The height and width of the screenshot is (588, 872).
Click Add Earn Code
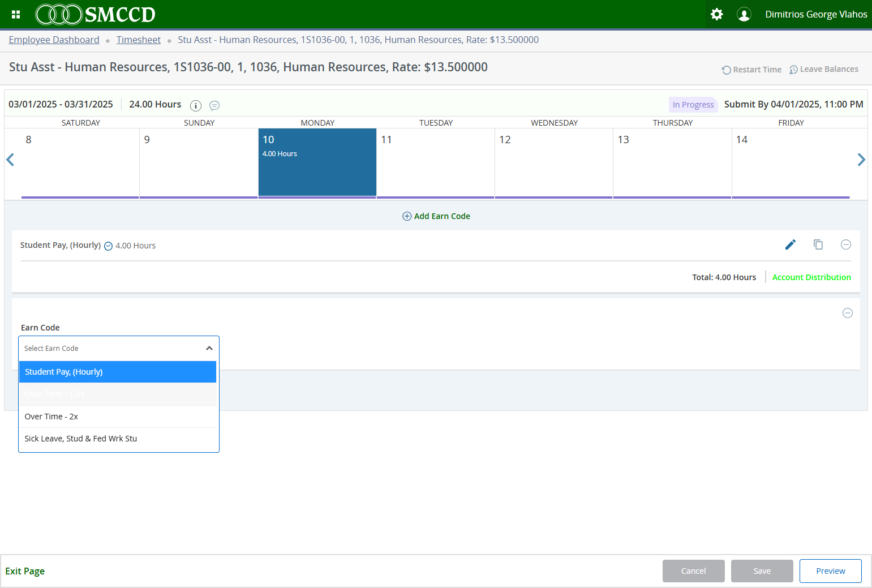click(x=436, y=216)
